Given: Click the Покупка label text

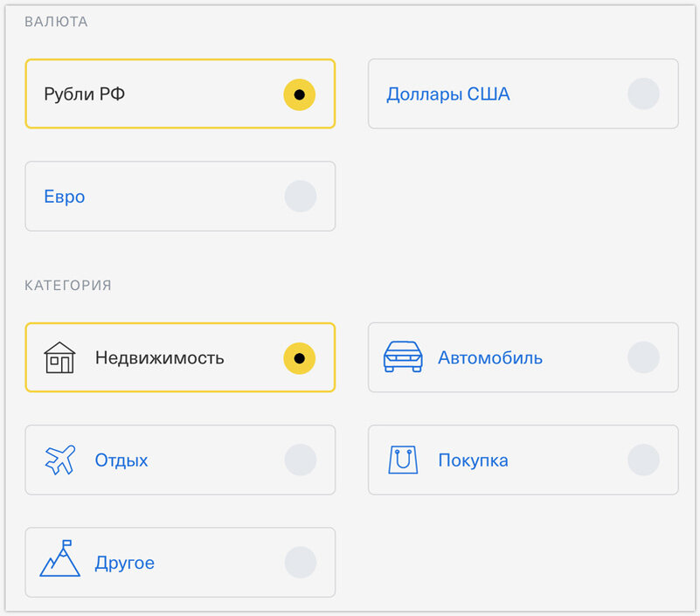Looking at the screenshot, I should 473,460.
